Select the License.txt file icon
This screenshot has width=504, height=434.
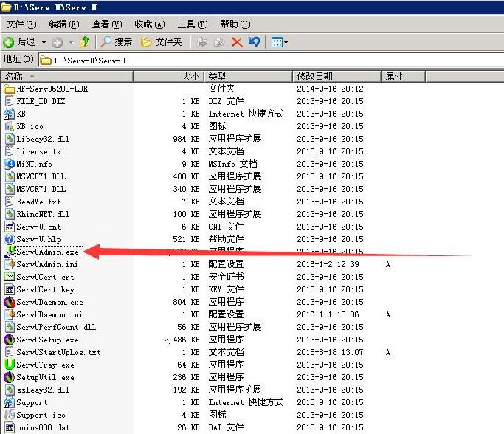coord(10,151)
